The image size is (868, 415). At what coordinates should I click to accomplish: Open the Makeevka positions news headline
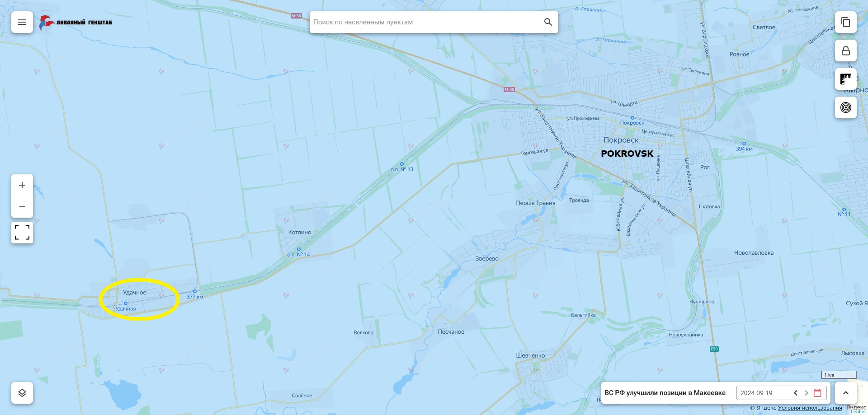click(x=665, y=393)
